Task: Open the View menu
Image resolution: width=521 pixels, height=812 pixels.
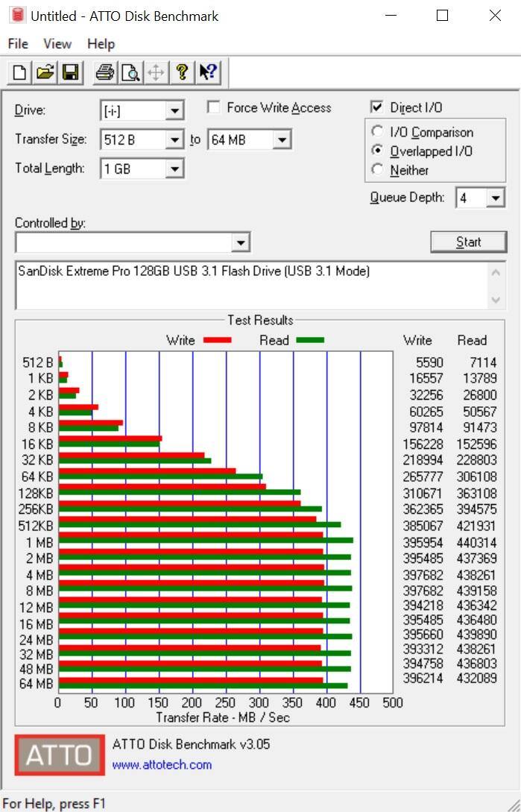Action: [57, 44]
